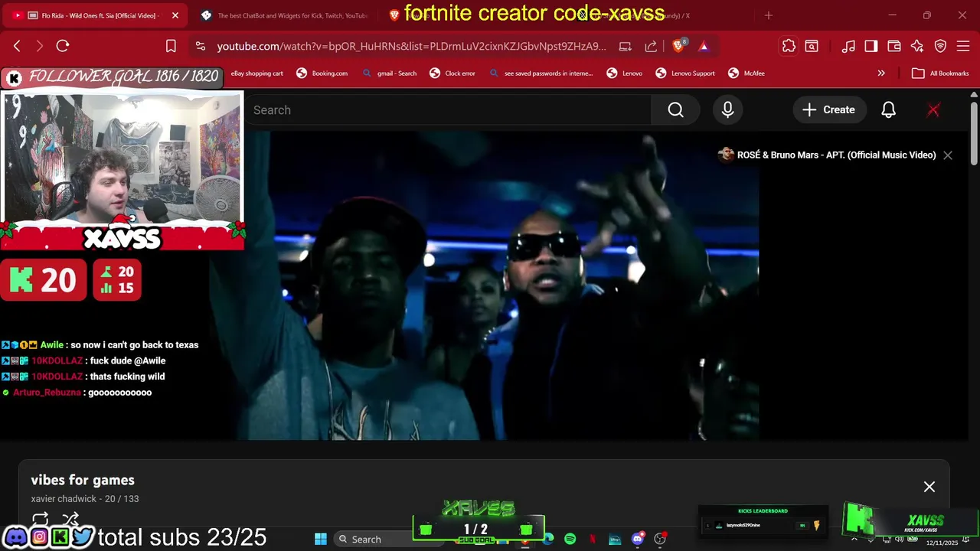Open site settings icon left of URL
Screen dimensions: 980x551
point(201,46)
